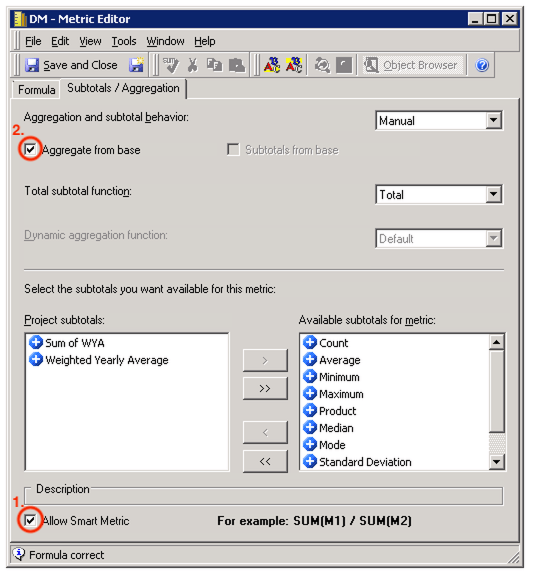Screen dimensions: 533x574
Task: Click the subtotals list scroll up arrow
Action: 497,342
